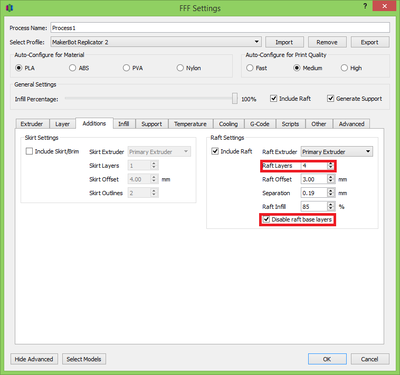This screenshot has width=400, height=375.
Task: Open the Skirt Extruder dropdown
Action: point(159,152)
